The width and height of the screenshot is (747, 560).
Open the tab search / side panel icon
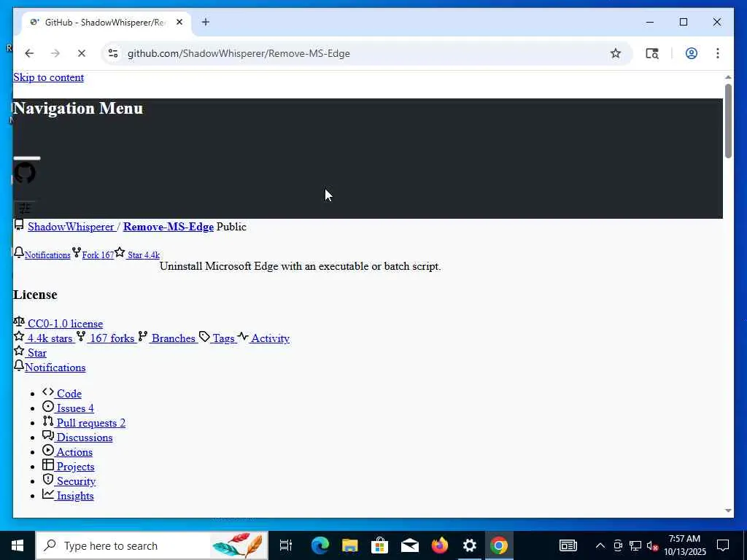click(x=652, y=53)
